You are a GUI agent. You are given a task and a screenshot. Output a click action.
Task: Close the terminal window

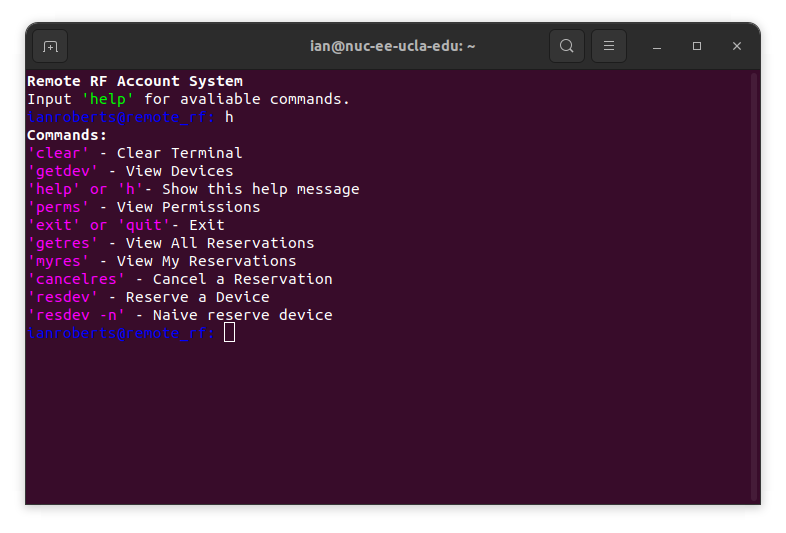pos(737,46)
